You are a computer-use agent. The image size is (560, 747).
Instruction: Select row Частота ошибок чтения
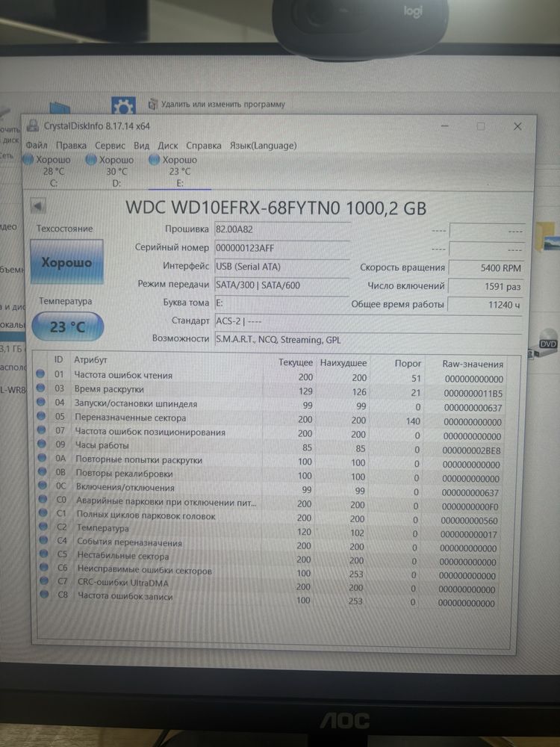click(x=270, y=376)
